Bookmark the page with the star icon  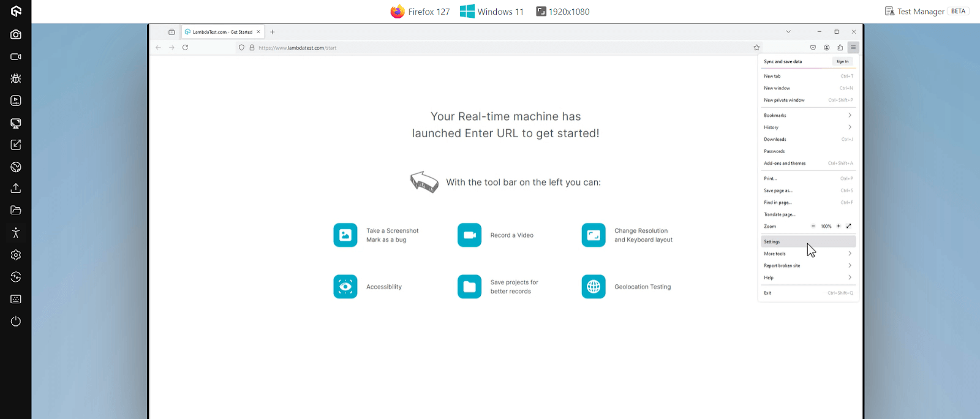tap(756, 47)
